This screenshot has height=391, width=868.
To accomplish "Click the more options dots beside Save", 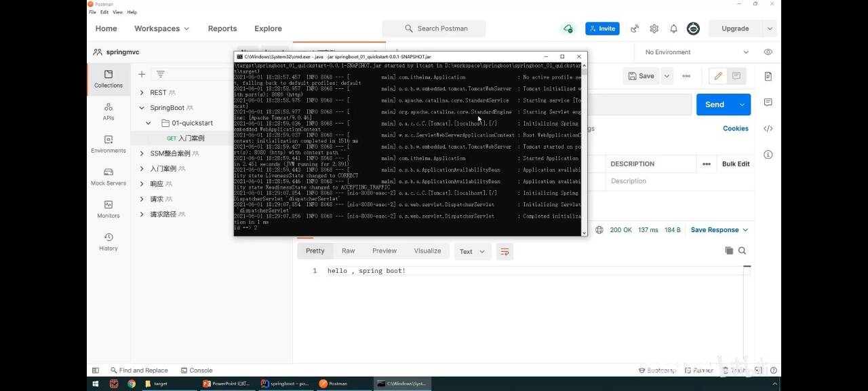I will [686, 76].
